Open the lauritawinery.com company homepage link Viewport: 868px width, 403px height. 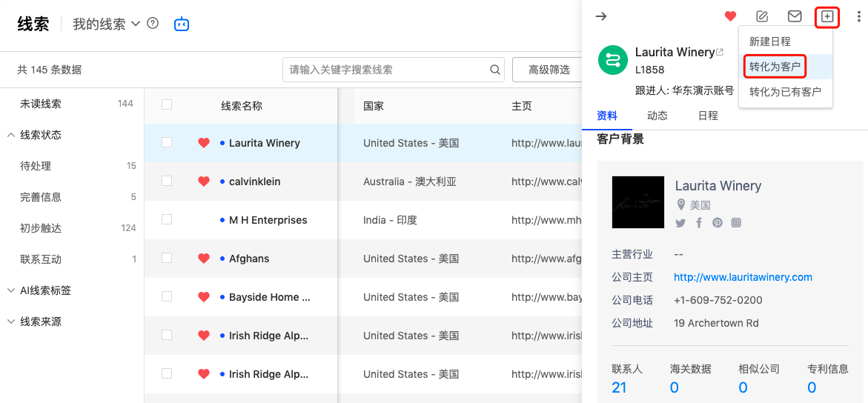pos(743,277)
